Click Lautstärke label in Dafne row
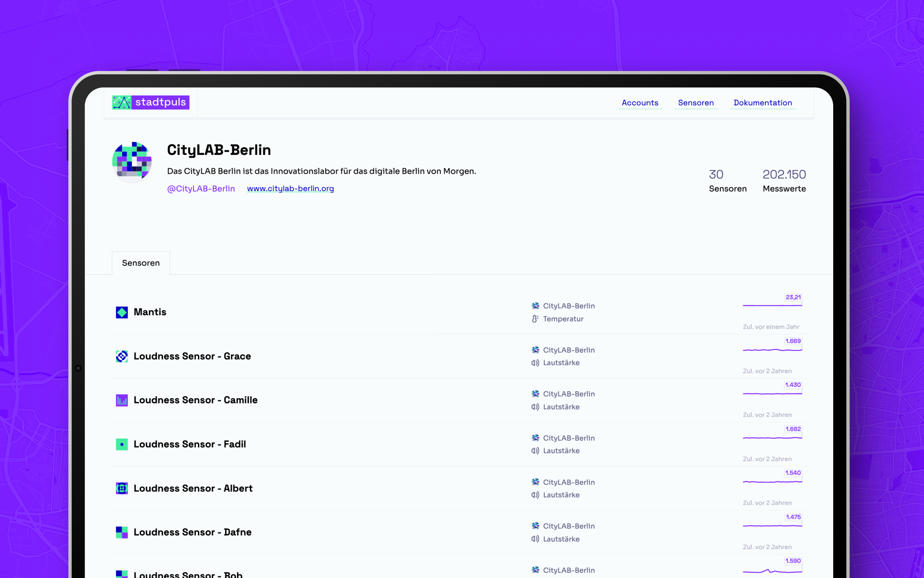 [561, 539]
